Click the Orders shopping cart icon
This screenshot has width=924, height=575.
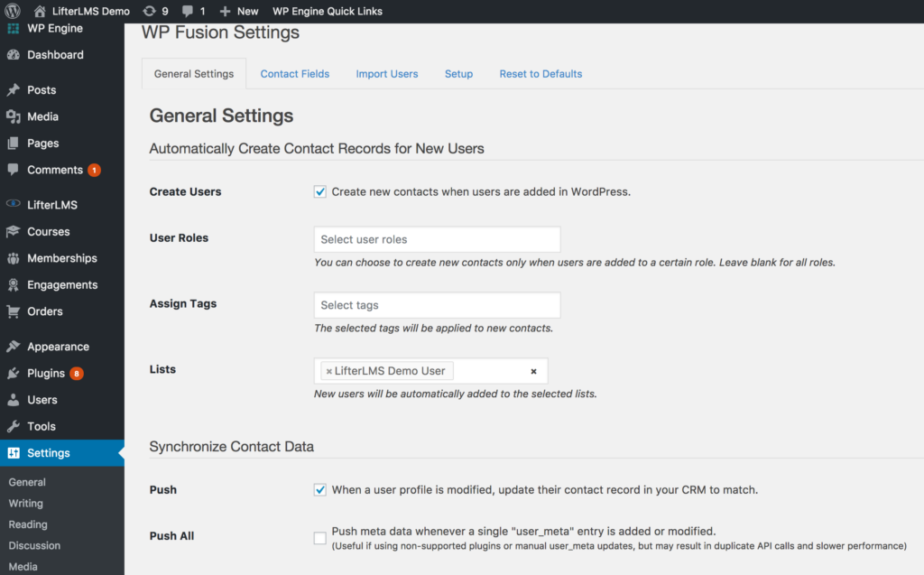pos(13,311)
